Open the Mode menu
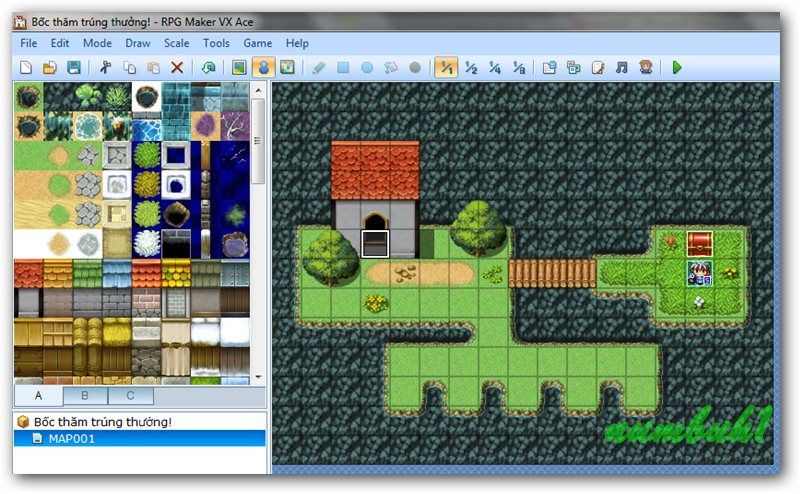The height and width of the screenshot is (494, 800). tap(97, 43)
